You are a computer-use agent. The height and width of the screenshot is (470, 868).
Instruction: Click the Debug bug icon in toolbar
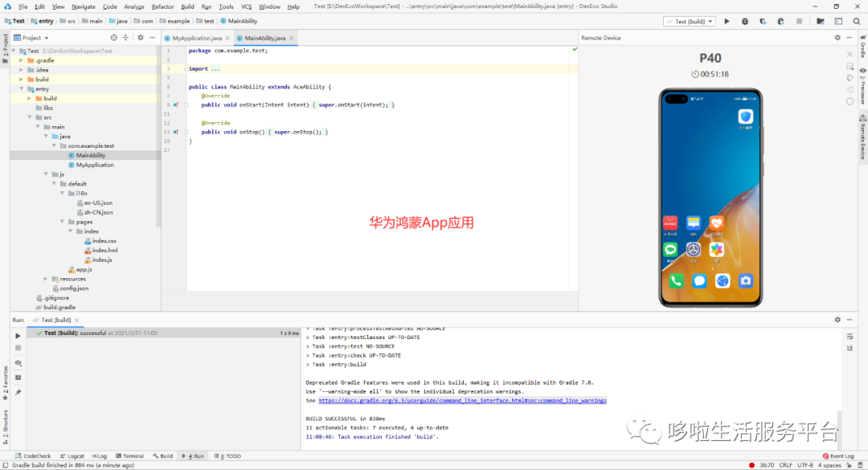(744, 21)
